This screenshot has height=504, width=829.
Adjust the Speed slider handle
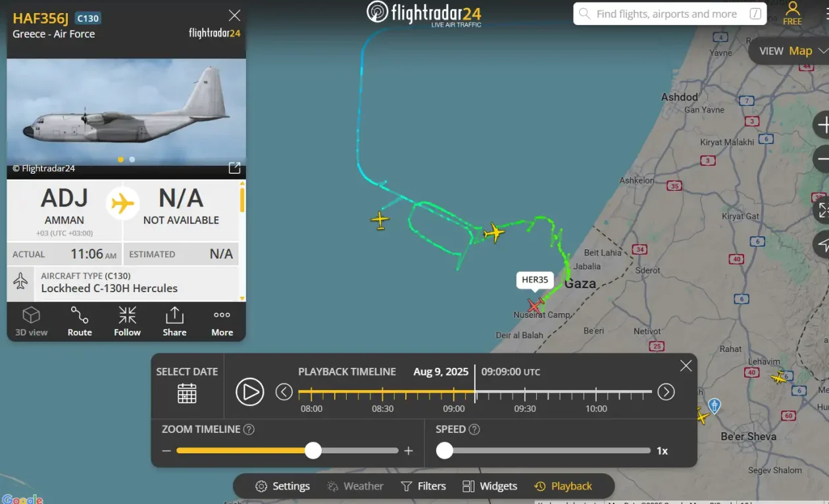point(445,450)
